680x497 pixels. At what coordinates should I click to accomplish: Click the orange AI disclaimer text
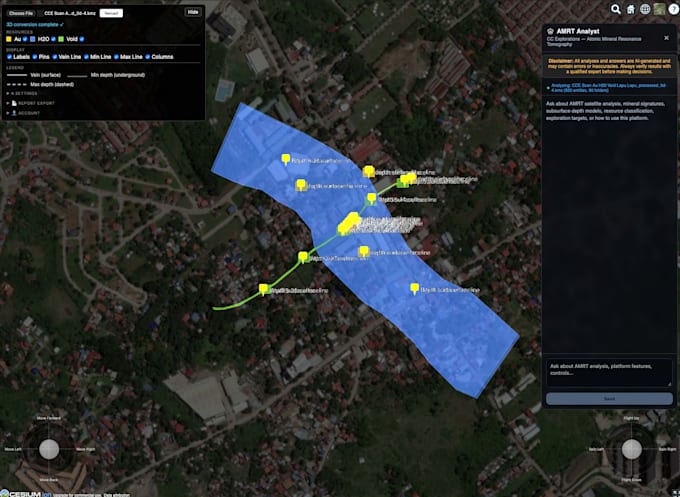coord(609,66)
